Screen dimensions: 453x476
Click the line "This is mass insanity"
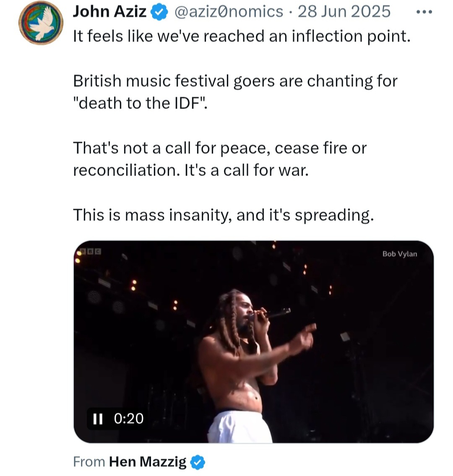(223, 215)
